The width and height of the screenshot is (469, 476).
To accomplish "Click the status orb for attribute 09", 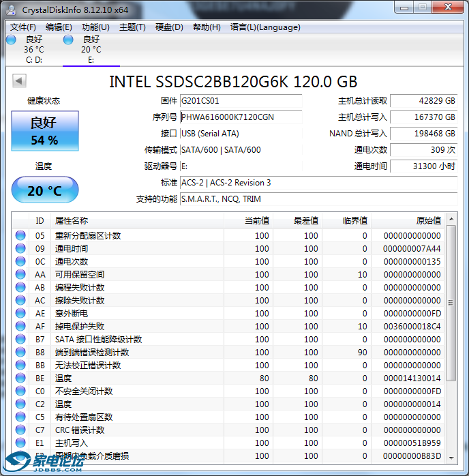I will (x=20, y=248).
